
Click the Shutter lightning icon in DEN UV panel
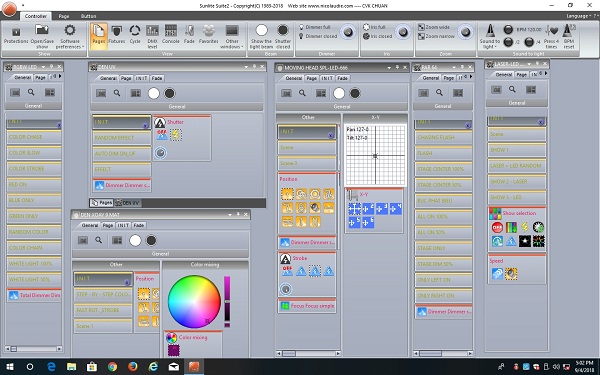tap(176, 135)
